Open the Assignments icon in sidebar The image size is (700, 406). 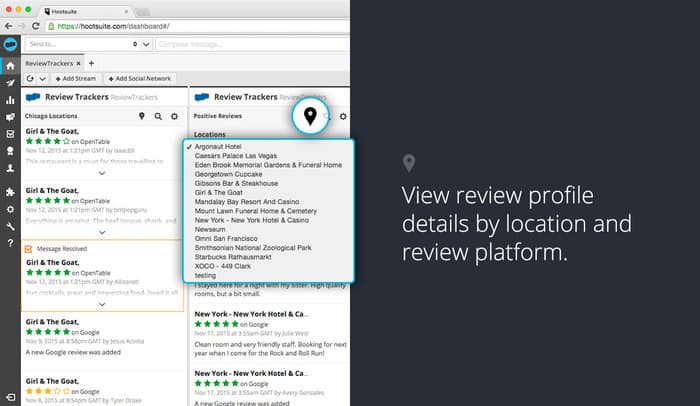(x=10, y=134)
